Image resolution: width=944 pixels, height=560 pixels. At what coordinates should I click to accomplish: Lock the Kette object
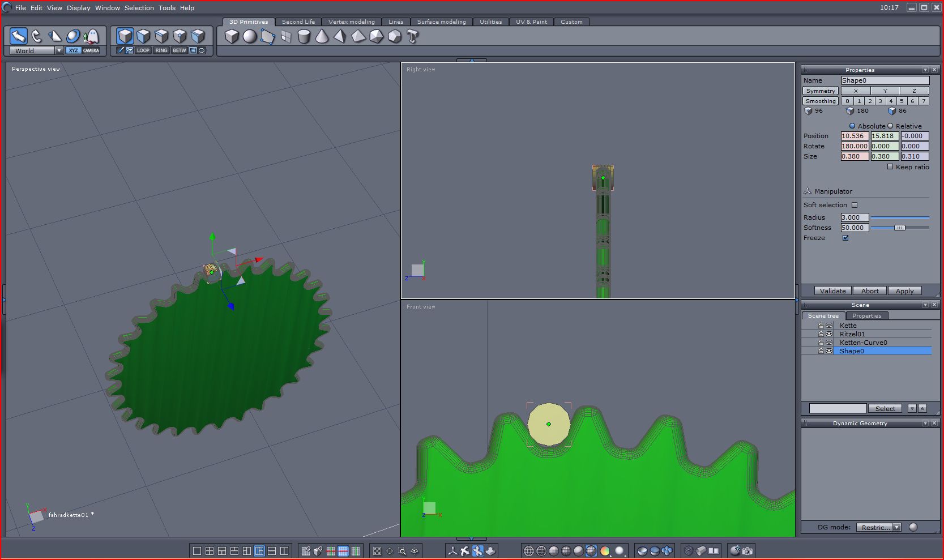pyautogui.click(x=821, y=326)
